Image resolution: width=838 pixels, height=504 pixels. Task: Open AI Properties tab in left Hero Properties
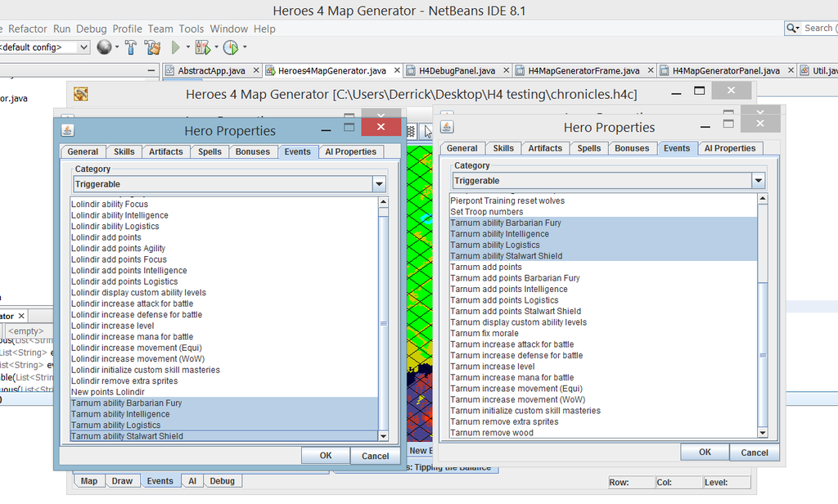click(350, 152)
